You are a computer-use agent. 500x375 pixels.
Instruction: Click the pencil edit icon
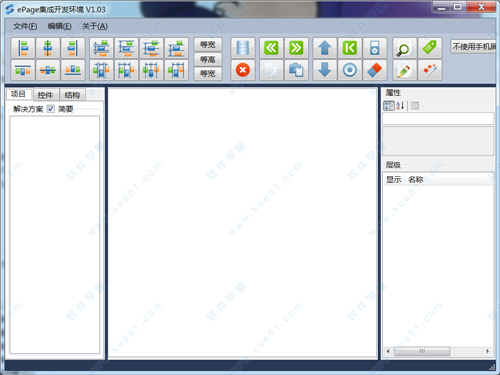pos(405,70)
